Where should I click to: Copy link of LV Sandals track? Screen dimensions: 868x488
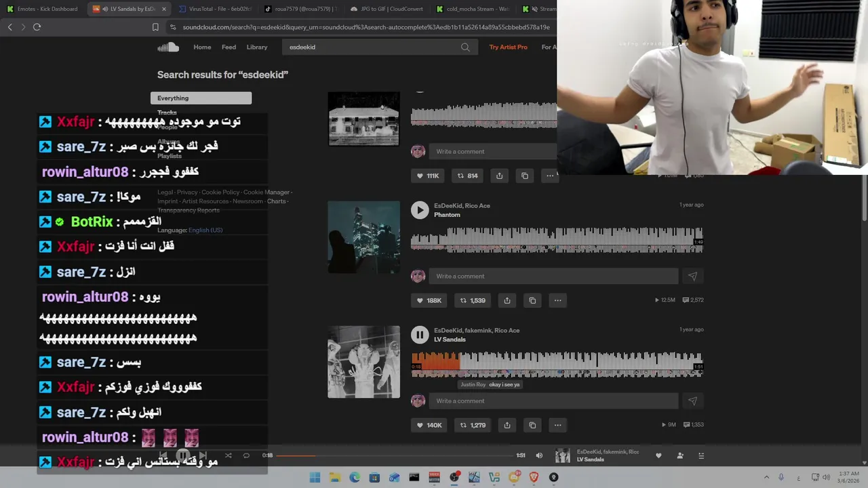pos(532,425)
